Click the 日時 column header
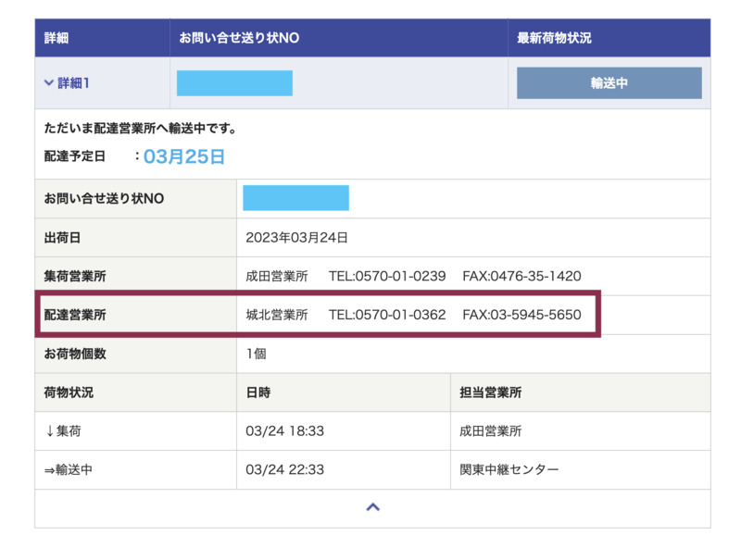The height and width of the screenshot is (560, 741). [x=258, y=392]
